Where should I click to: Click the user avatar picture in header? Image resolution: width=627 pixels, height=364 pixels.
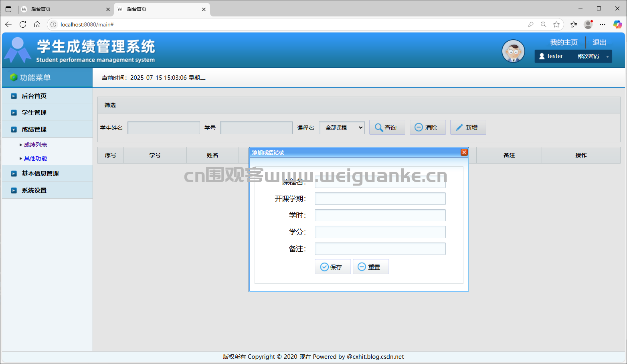pos(514,51)
